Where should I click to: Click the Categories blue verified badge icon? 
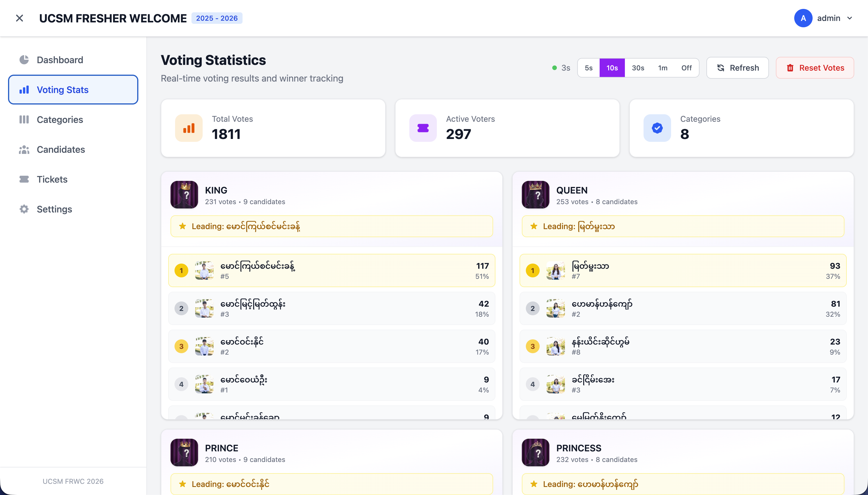pos(657,128)
